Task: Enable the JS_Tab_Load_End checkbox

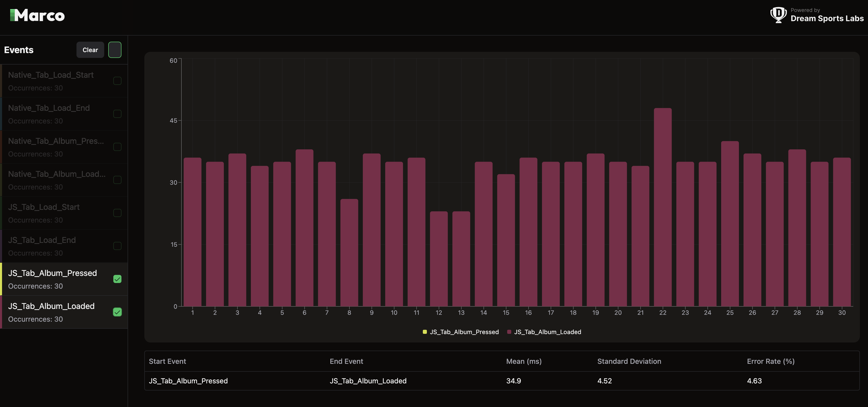Action: tap(117, 246)
